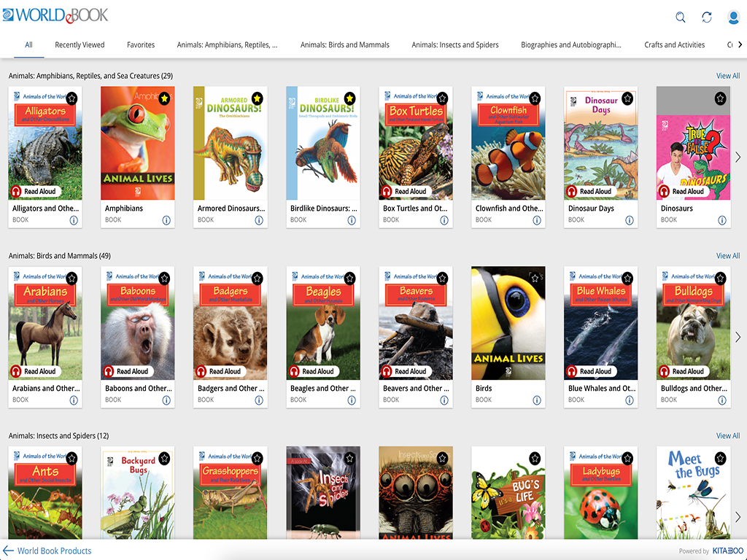Image resolution: width=747 pixels, height=560 pixels.
Task: Select the All tab
Action: pyautogui.click(x=28, y=44)
